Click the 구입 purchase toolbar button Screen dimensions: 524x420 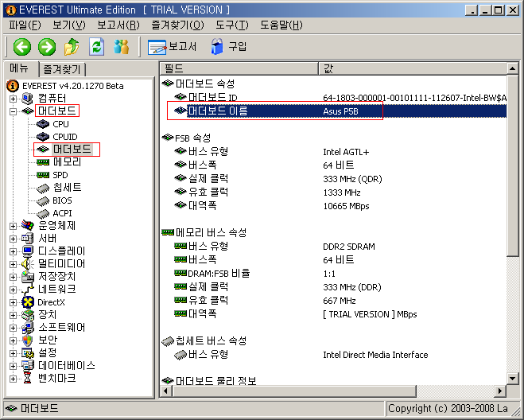228,46
